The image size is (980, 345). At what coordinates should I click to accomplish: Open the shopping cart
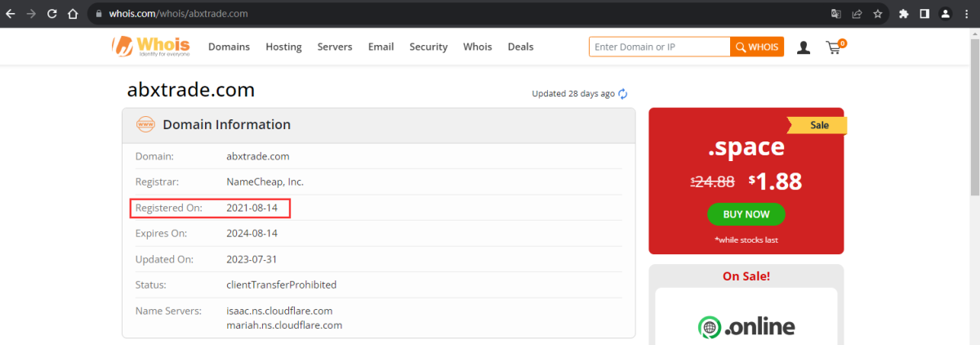coord(834,47)
